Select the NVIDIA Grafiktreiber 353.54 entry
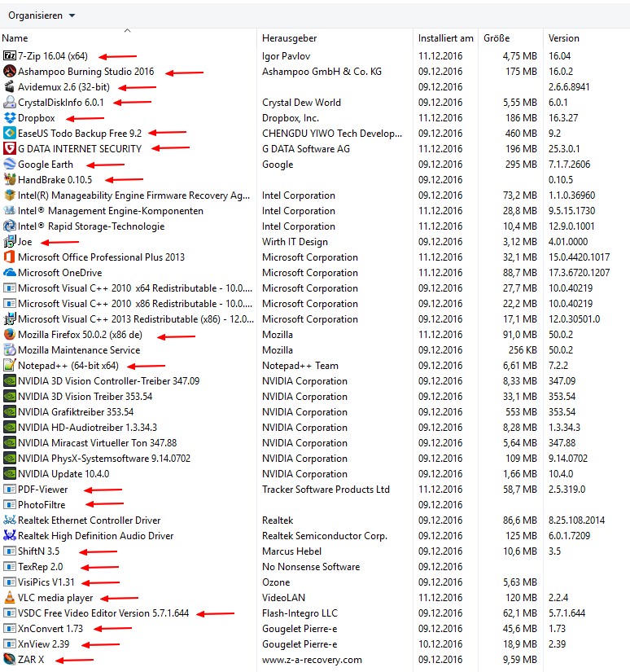The image size is (630, 672). pos(76,412)
